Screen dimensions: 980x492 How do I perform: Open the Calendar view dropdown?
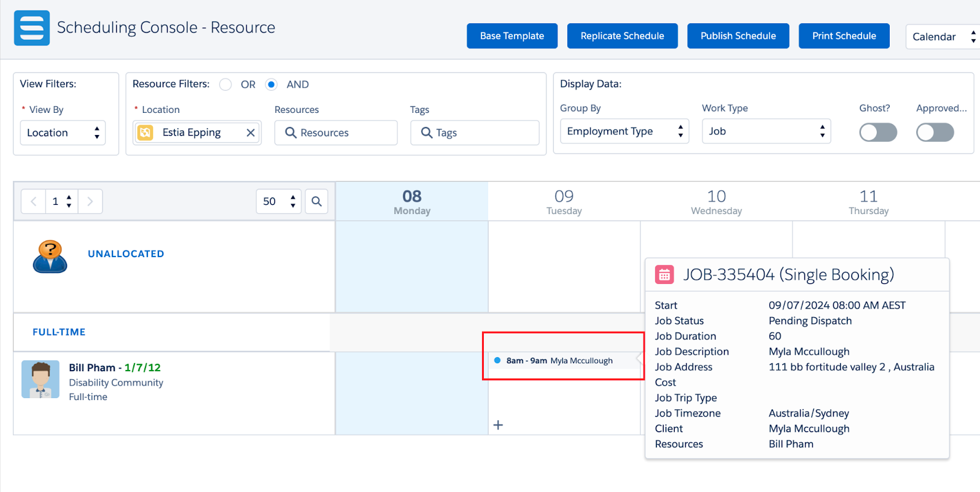tap(943, 37)
